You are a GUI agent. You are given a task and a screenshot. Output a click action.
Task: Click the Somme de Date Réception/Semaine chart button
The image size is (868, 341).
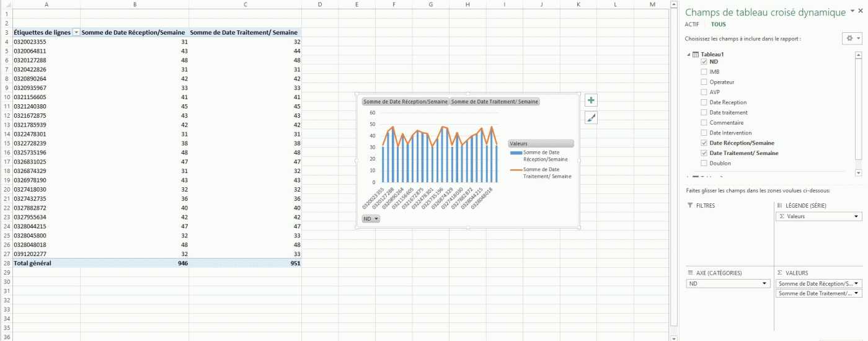point(405,102)
